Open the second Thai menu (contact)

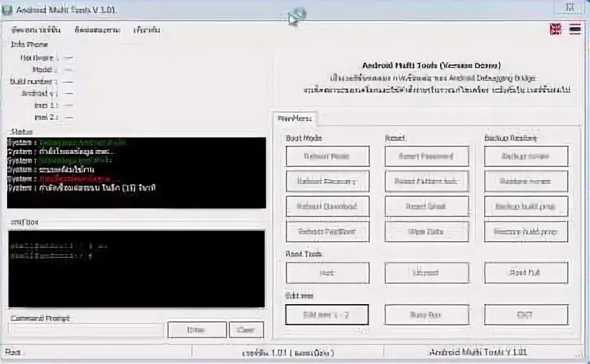pyautogui.click(x=97, y=30)
